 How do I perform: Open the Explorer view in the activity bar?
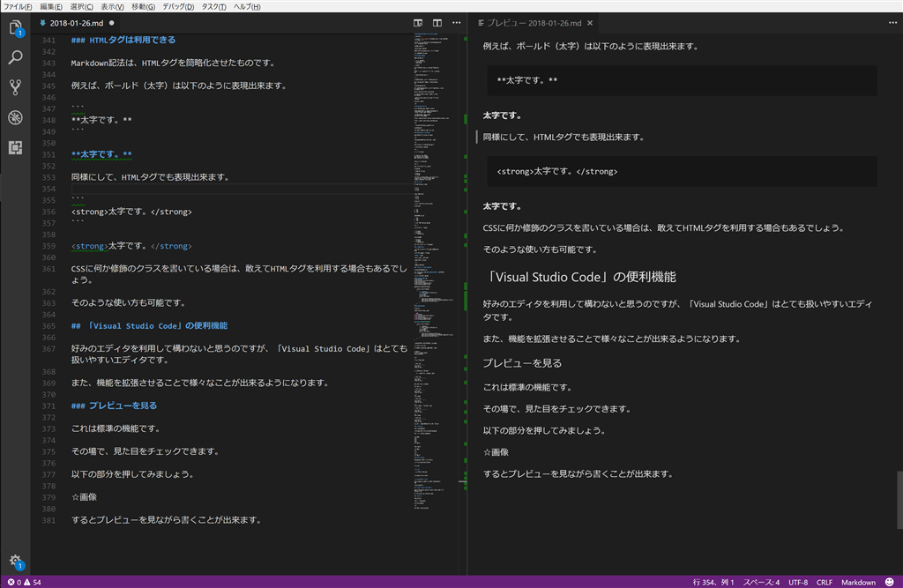[14, 29]
